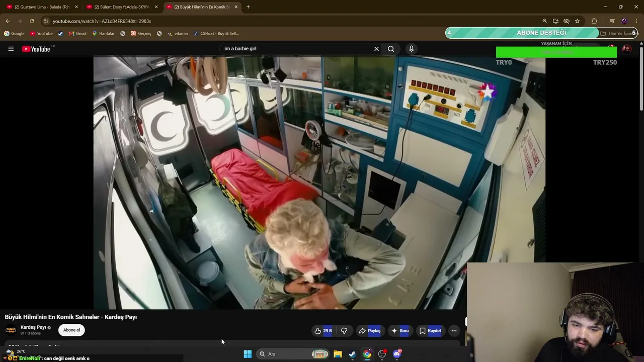Screen dimensions: 644x362
Task: Open the Google bookmark
Action: [14, 34]
